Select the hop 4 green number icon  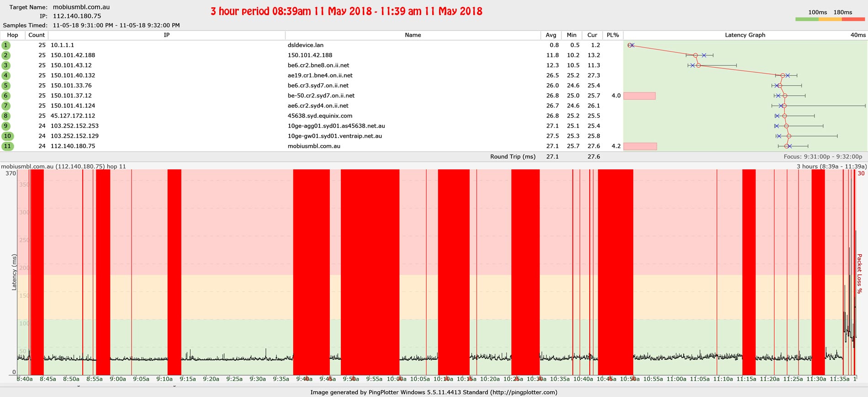pyautogui.click(x=6, y=75)
